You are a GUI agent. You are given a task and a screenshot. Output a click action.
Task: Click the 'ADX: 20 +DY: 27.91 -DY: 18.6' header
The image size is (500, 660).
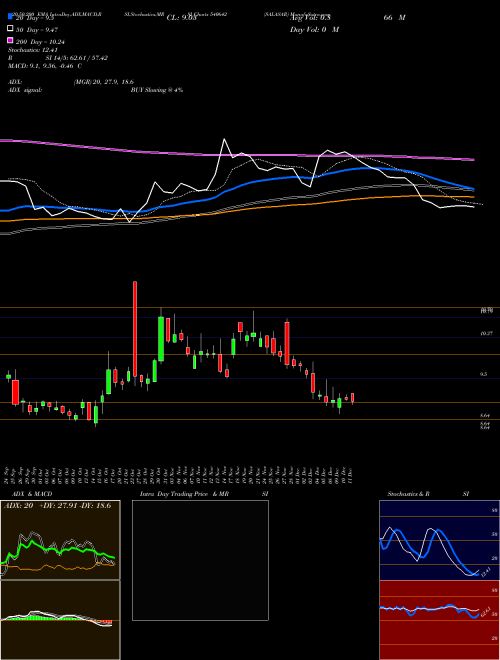pos(58,506)
